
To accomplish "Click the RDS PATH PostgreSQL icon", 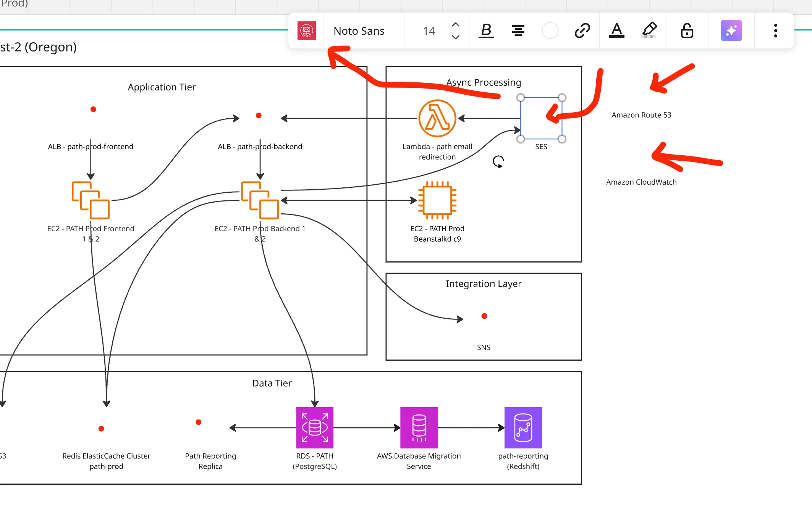I will (315, 428).
